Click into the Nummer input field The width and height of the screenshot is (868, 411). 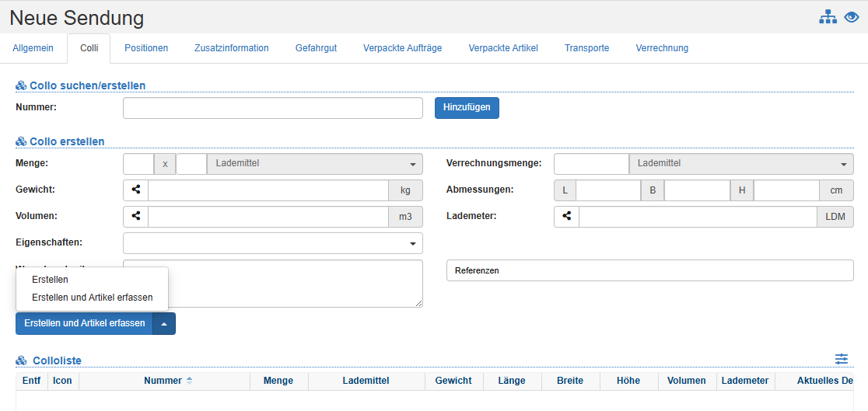point(272,108)
